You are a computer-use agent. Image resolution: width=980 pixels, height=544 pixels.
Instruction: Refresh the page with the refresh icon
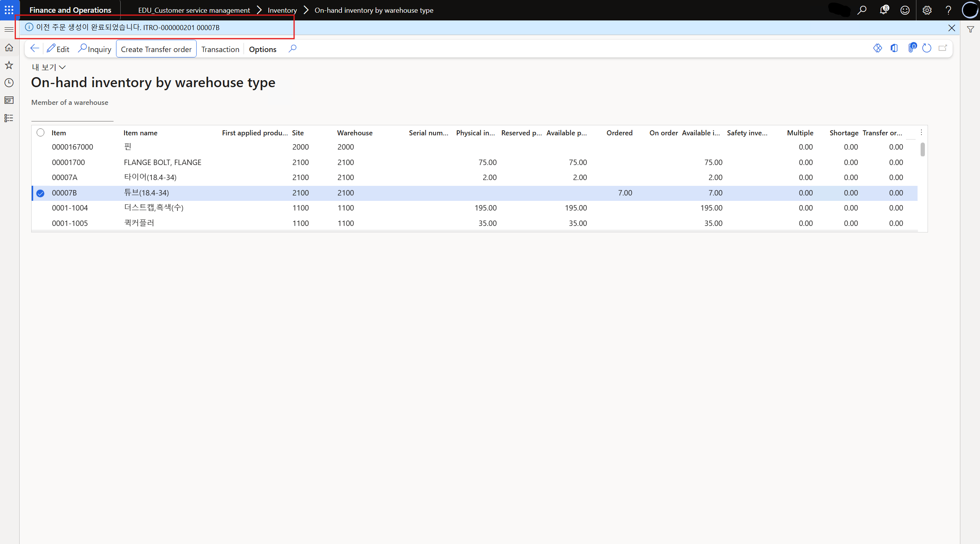coord(927,49)
